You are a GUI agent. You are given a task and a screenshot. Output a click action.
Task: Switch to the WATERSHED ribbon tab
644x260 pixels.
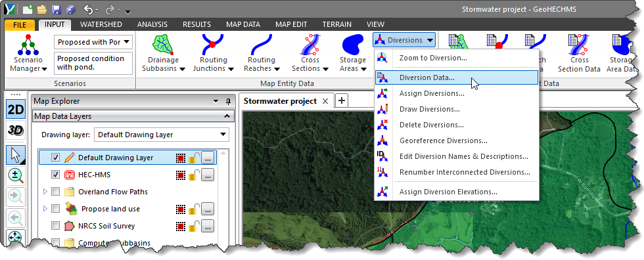click(x=101, y=24)
